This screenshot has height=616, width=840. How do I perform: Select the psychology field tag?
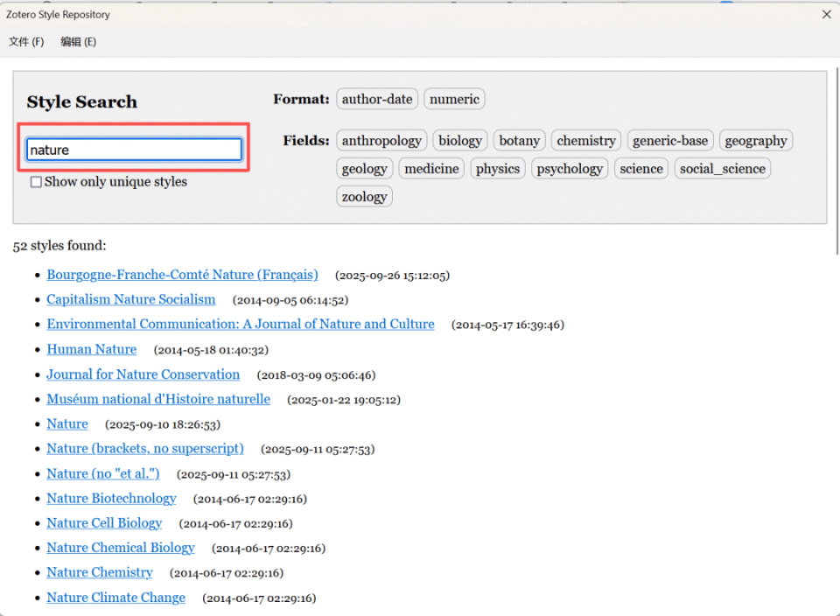point(570,168)
